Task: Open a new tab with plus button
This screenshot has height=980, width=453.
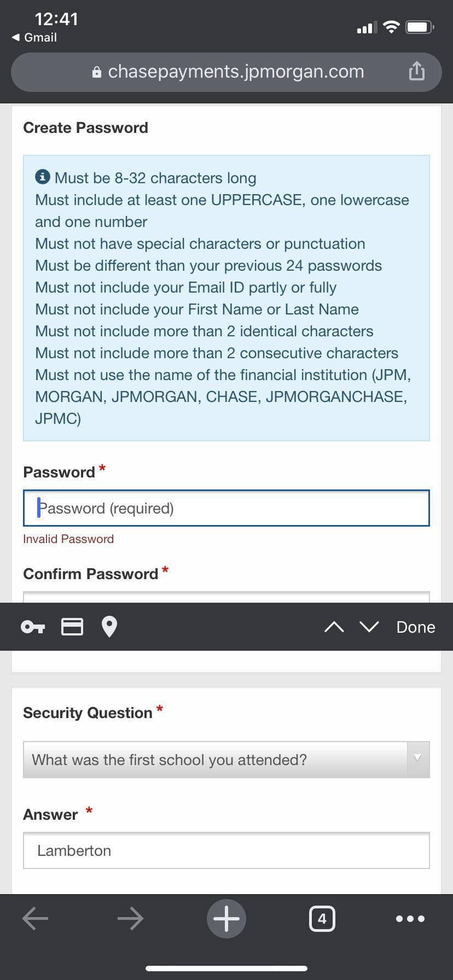Action: [226, 919]
